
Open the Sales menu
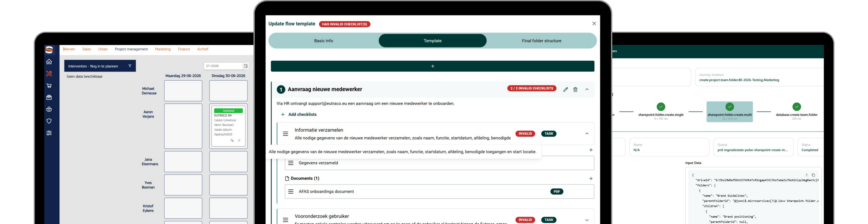coord(86,49)
